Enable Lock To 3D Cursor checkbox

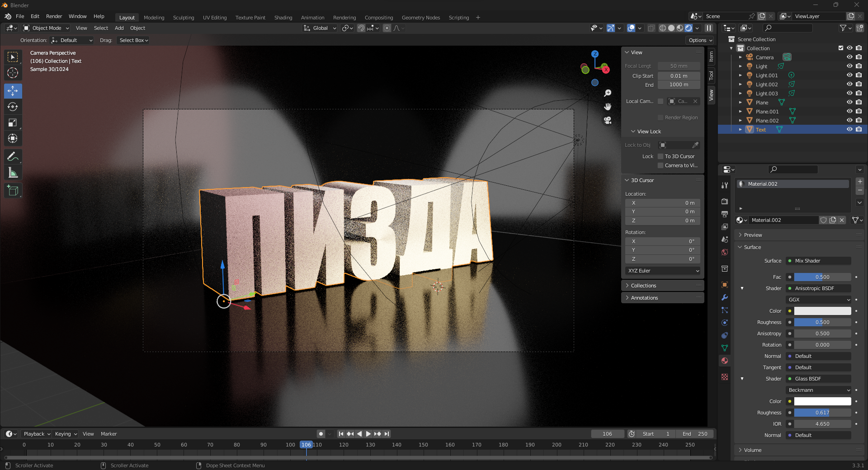pyautogui.click(x=660, y=156)
